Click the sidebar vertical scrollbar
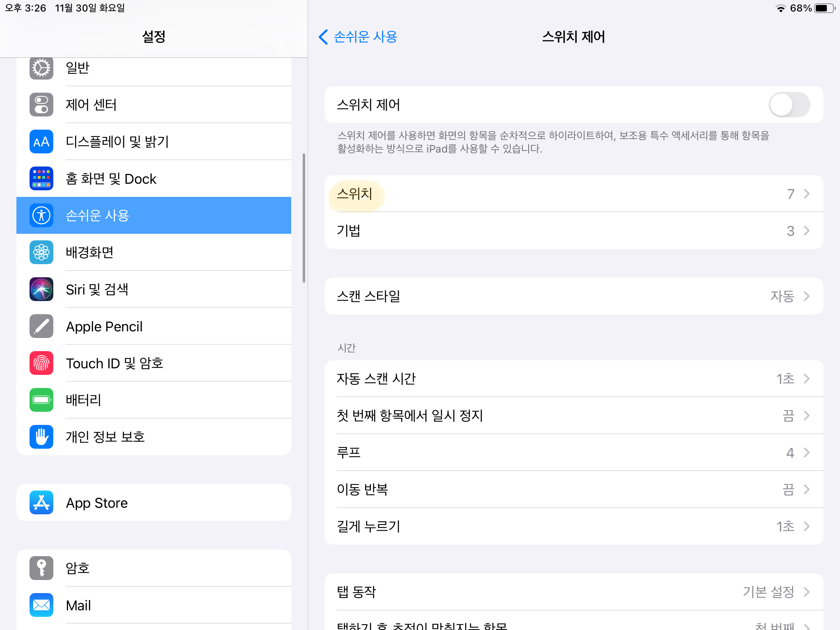Image resolution: width=840 pixels, height=630 pixels. coord(304,218)
